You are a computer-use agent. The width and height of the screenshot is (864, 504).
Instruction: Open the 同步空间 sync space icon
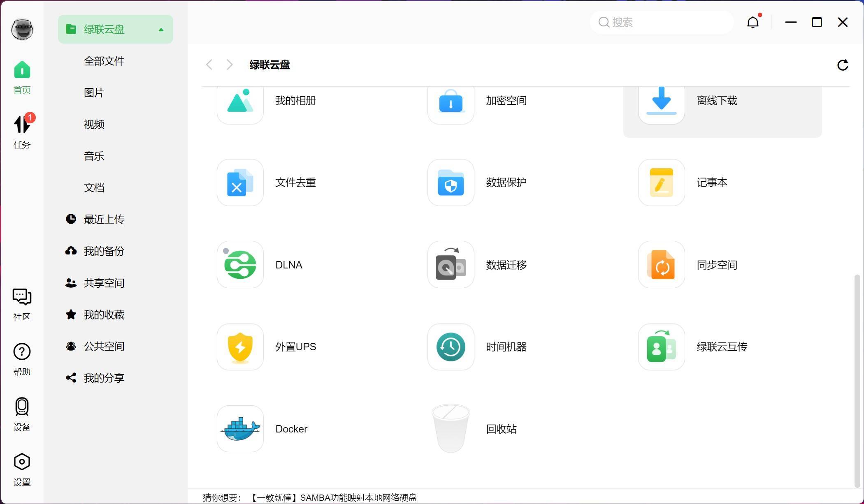(662, 265)
